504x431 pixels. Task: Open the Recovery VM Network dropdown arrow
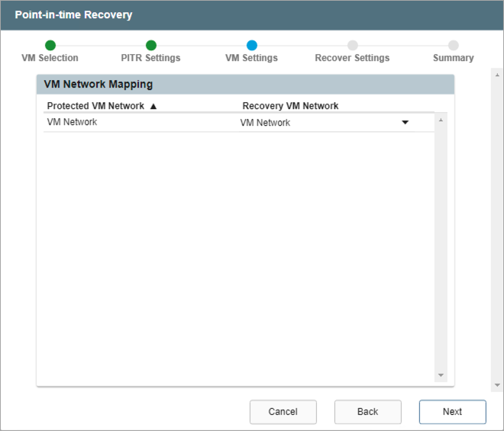coord(405,122)
